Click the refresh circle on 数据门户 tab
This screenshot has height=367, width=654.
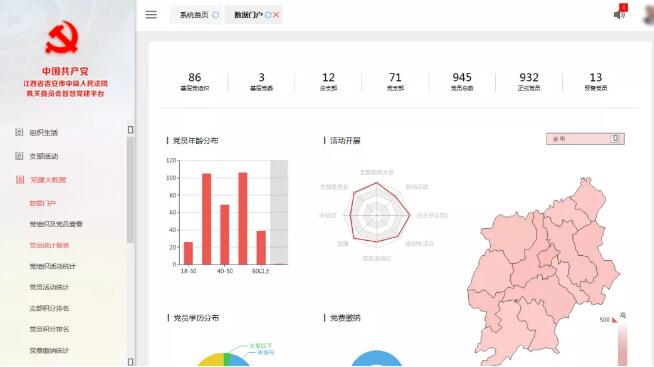[268, 15]
